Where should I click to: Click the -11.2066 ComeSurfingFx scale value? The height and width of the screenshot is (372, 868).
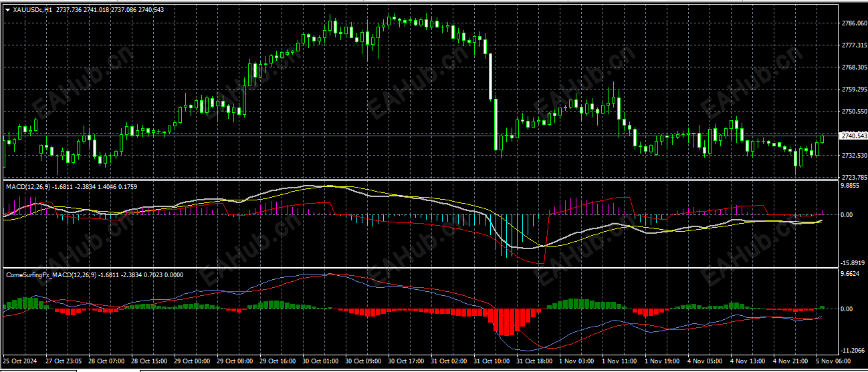[x=853, y=350]
